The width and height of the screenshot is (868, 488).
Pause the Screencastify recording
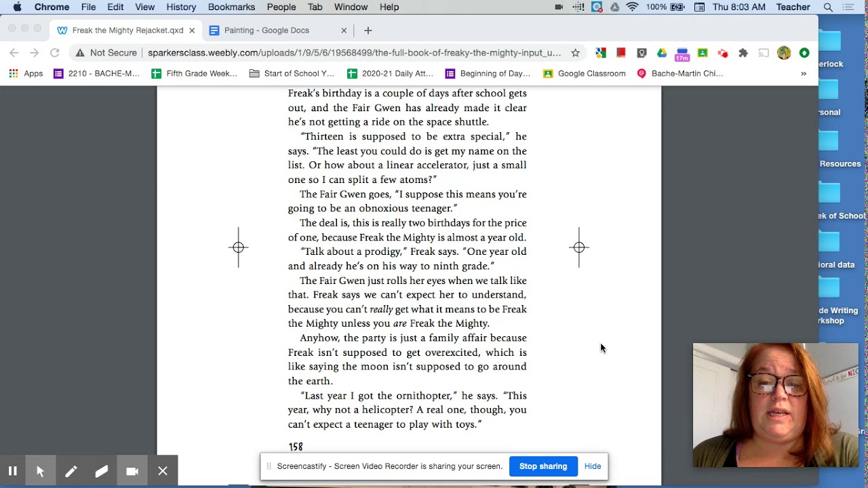(12, 471)
